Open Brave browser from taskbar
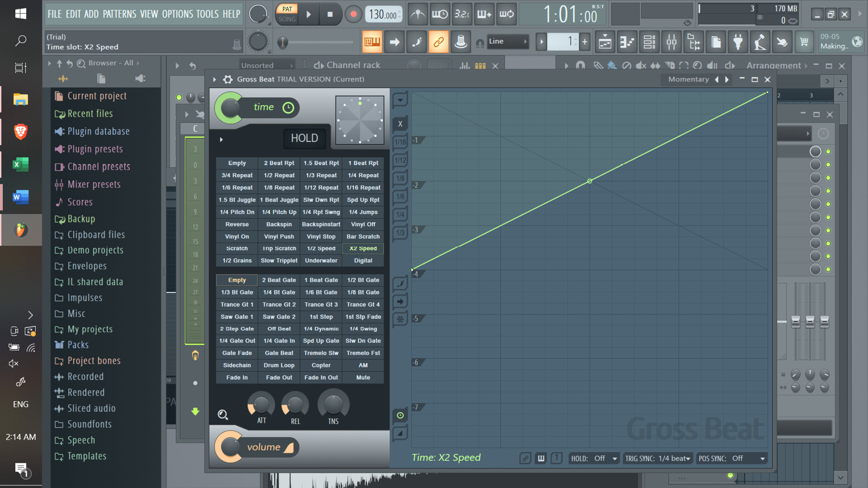The height and width of the screenshot is (488, 868). (x=21, y=132)
